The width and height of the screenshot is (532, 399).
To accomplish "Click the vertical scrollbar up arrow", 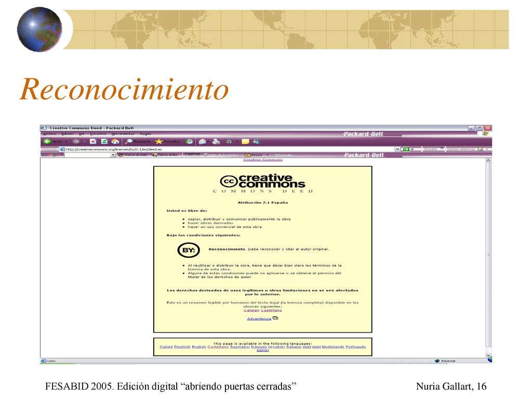I will 488,160.
